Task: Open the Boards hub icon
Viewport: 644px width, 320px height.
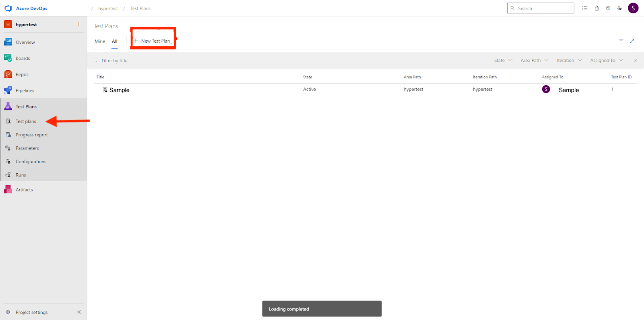Action: 8,58
